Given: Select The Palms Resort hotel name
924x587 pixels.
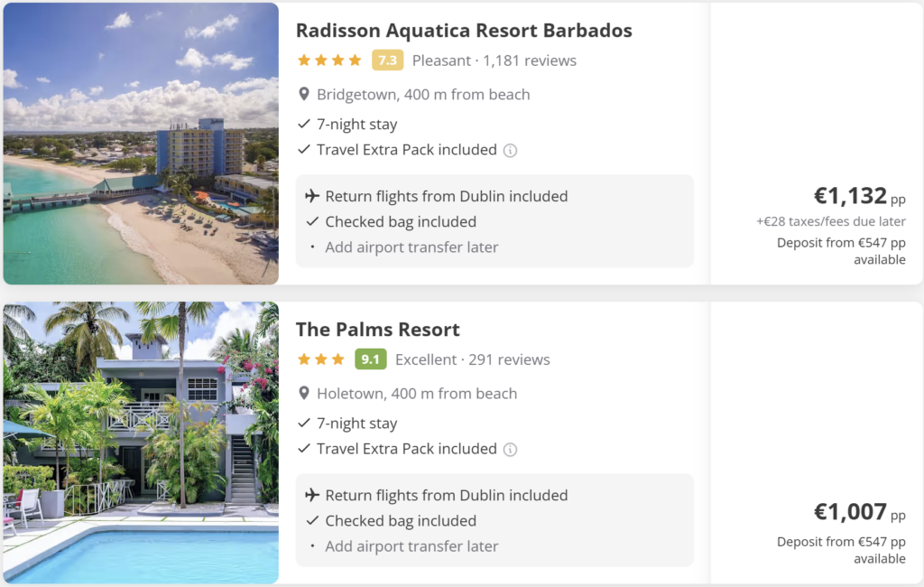Looking at the screenshot, I should (378, 330).
